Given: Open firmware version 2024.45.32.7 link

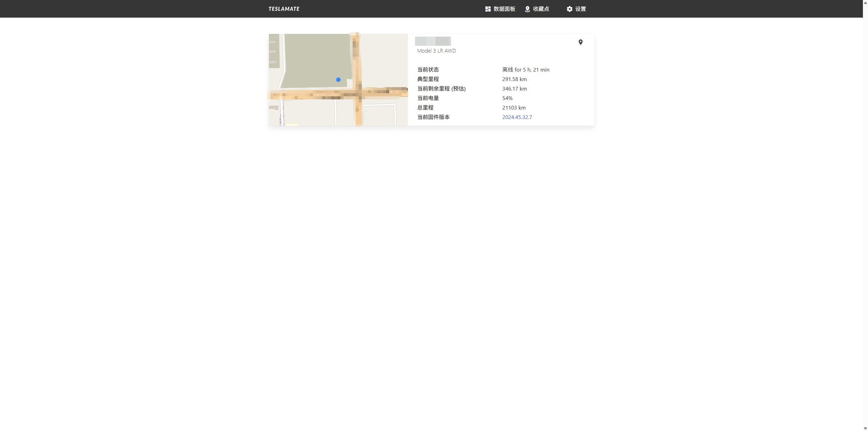Looking at the screenshot, I should pos(517,117).
